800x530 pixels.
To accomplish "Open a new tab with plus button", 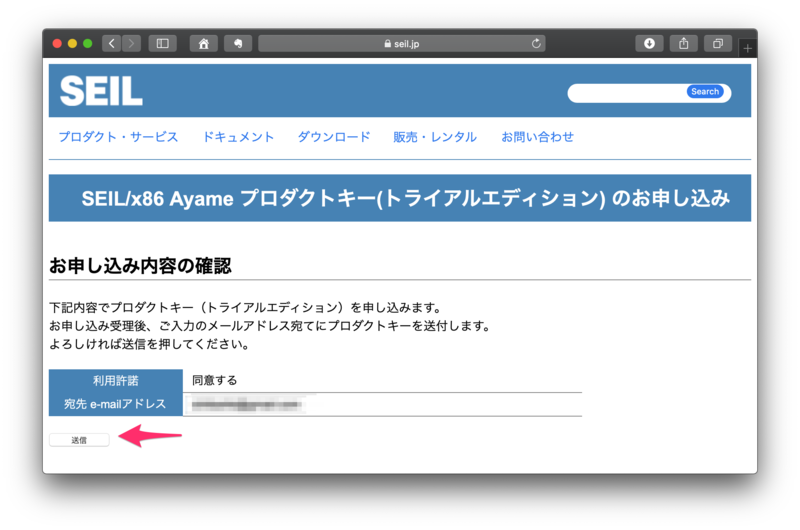I will coord(747,48).
